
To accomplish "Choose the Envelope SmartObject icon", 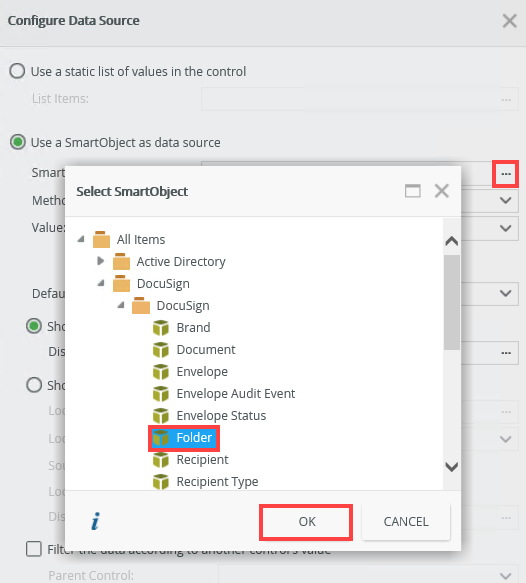I will point(161,371).
